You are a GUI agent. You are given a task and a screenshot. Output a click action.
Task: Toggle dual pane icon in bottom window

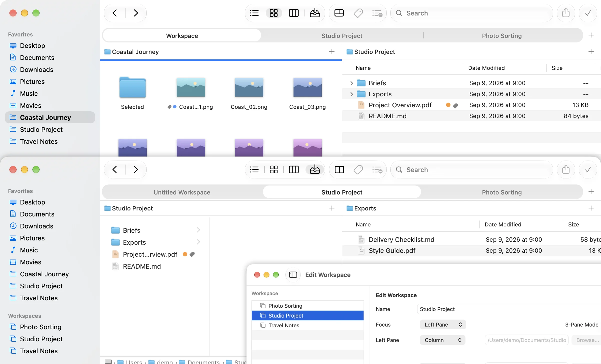(x=339, y=170)
